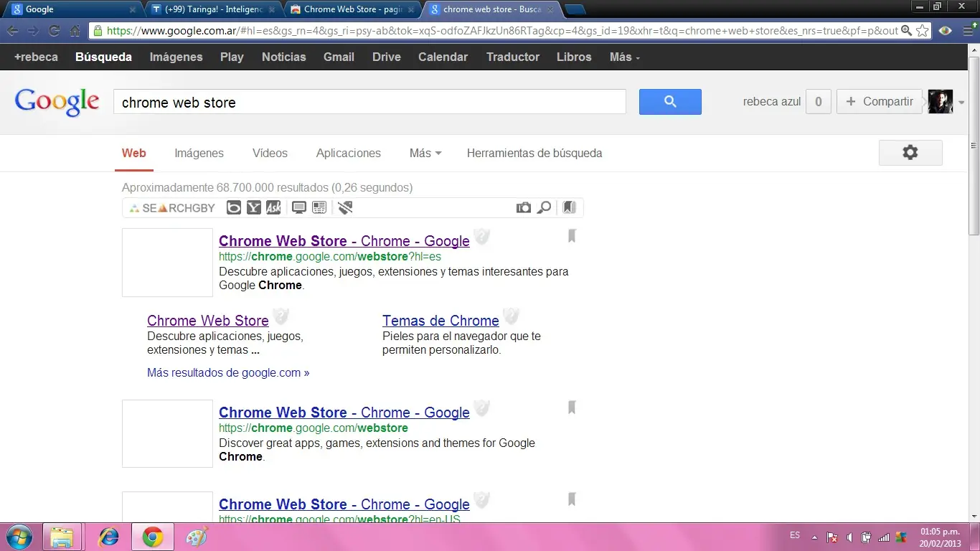The height and width of the screenshot is (551, 980).
Task: Toggle the bookmark flag on the webstore?hl=en-US result
Action: [x=572, y=499]
